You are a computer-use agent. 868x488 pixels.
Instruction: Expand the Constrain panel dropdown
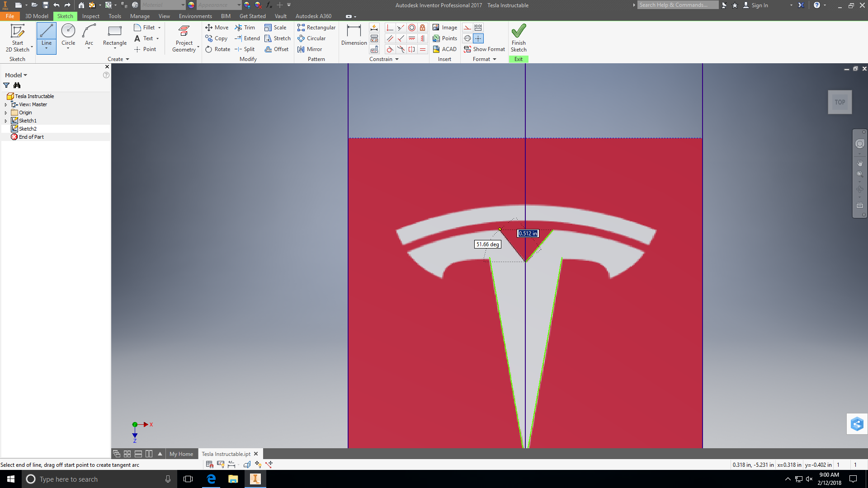pyautogui.click(x=384, y=59)
